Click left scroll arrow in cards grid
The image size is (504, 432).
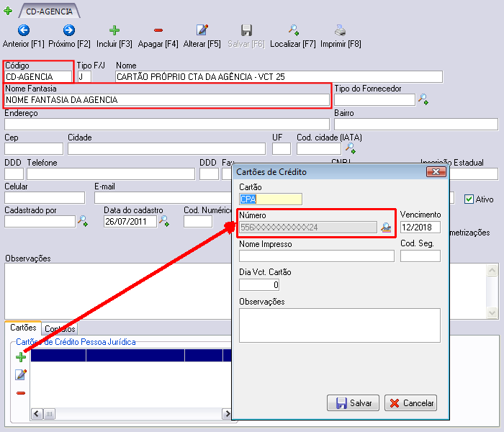[x=37, y=414]
